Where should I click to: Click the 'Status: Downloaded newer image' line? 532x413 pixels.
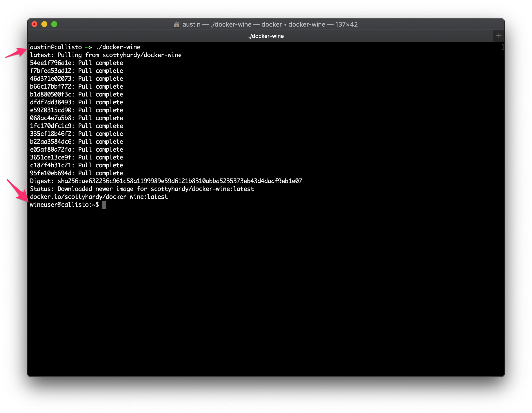point(142,189)
